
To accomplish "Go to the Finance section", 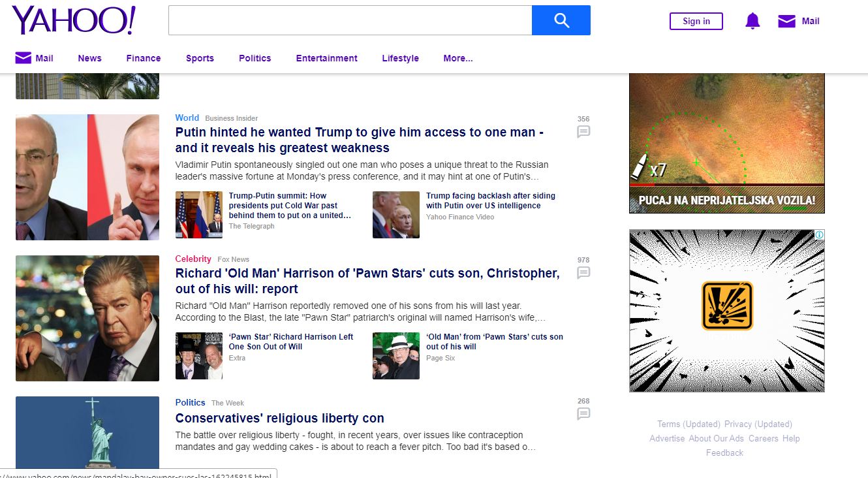I will [x=144, y=58].
